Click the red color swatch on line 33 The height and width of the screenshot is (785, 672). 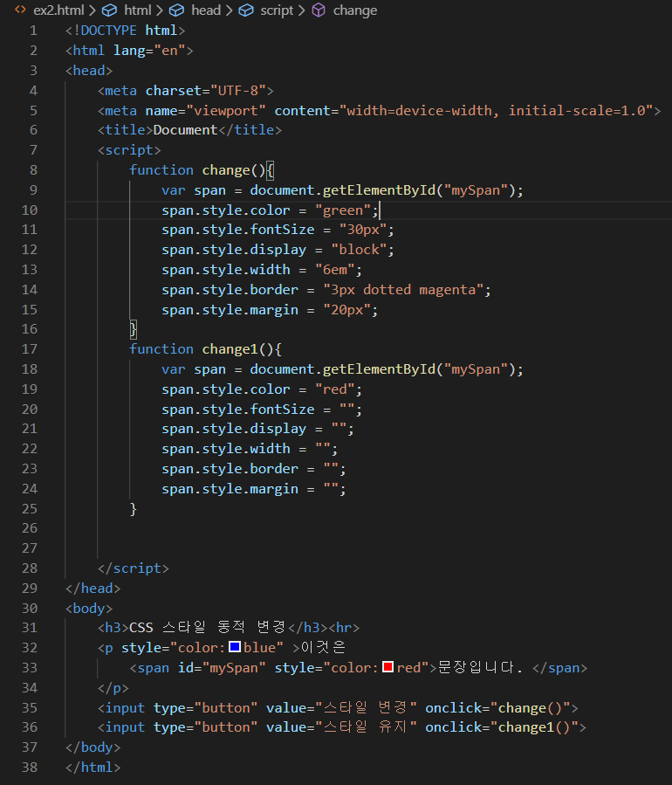[x=387, y=667]
